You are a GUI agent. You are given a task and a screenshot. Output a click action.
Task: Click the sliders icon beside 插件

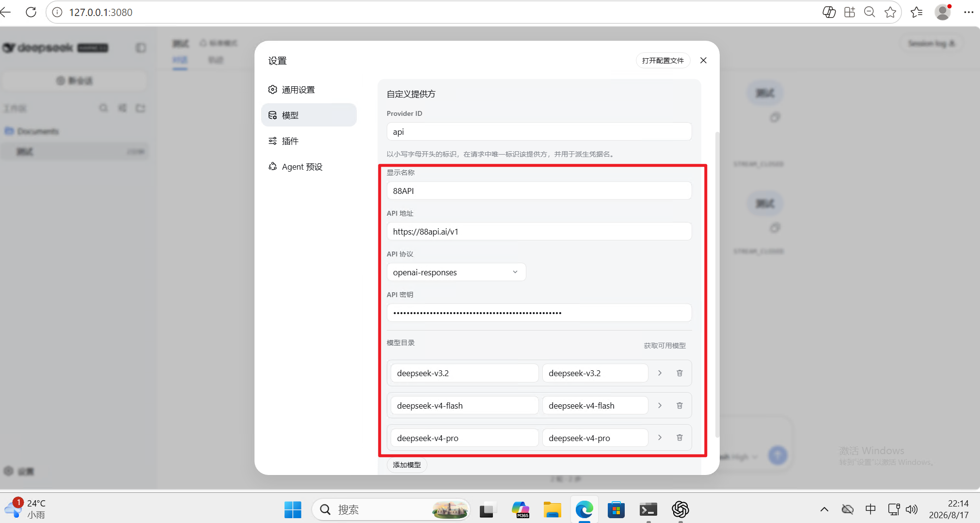point(273,141)
